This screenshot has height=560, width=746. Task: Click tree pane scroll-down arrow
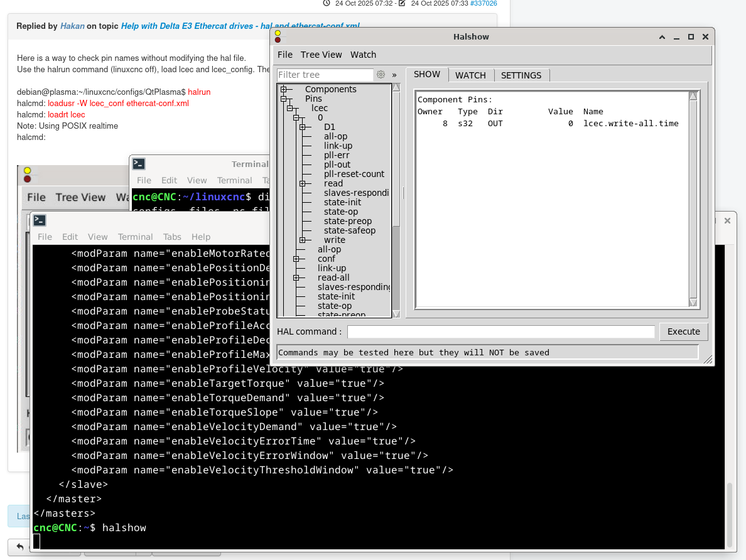[396, 313]
